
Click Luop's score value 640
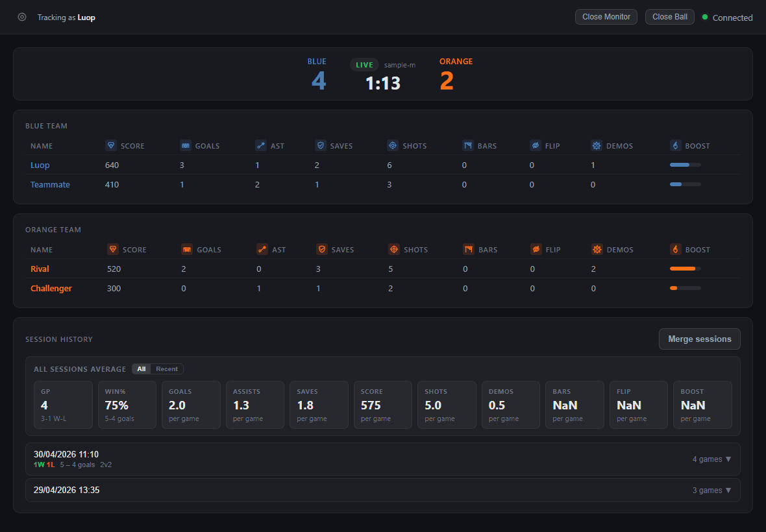(x=112, y=165)
